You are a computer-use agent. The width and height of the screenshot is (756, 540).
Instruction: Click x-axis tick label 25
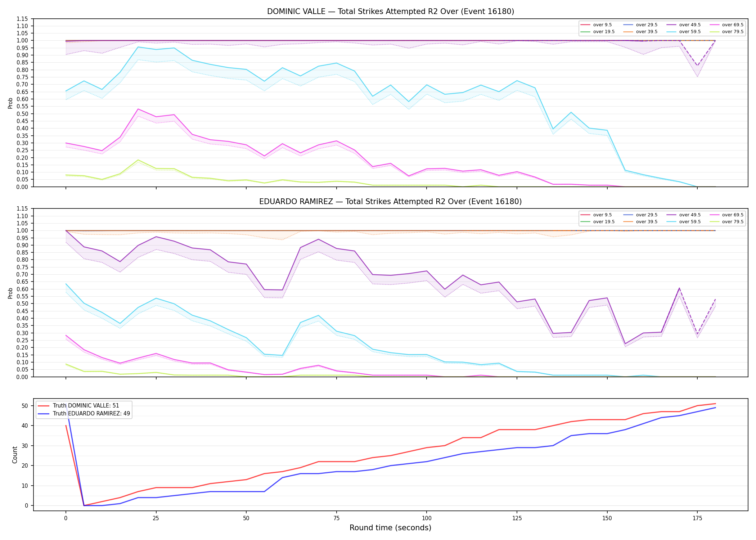tap(156, 518)
